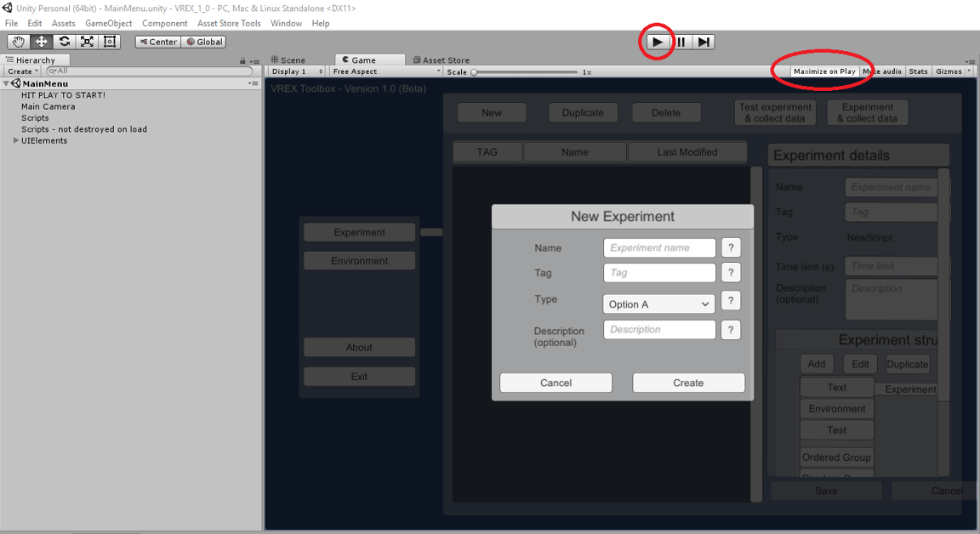Toggle Maximize on Play
This screenshot has width=980, height=534.
pyautogui.click(x=824, y=71)
